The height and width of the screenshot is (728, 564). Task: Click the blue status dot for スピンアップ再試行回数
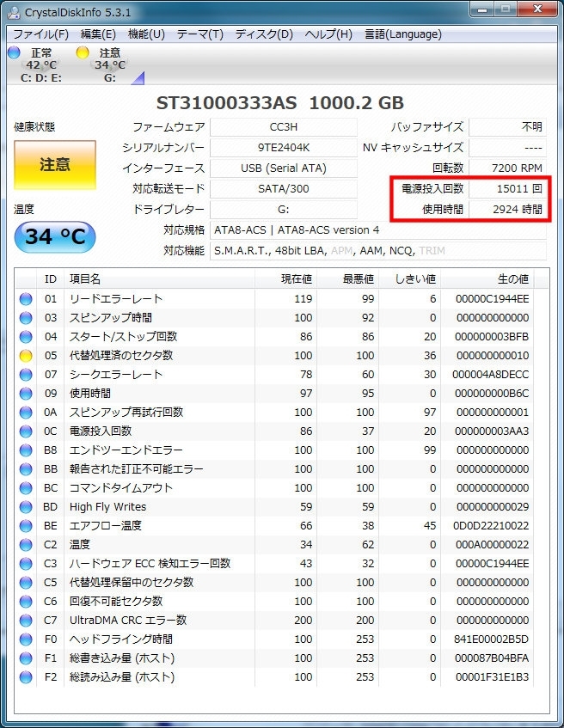(26, 413)
